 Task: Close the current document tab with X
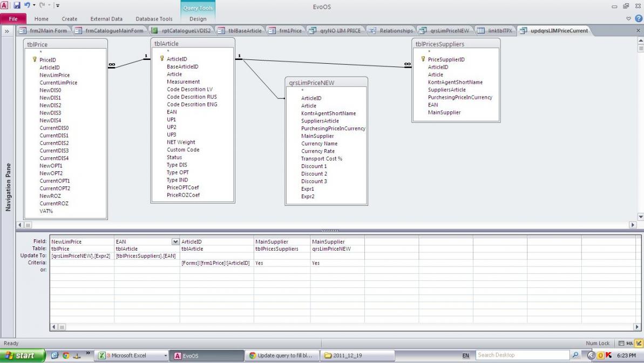[638, 30]
